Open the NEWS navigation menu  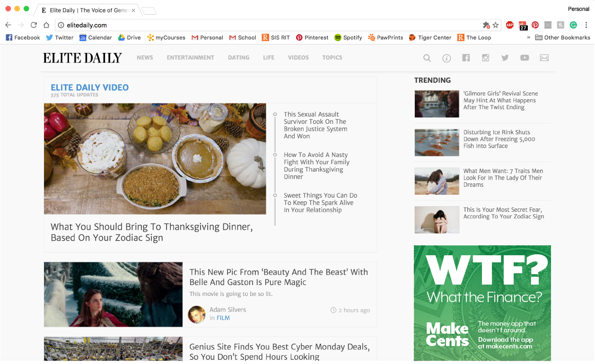click(145, 58)
